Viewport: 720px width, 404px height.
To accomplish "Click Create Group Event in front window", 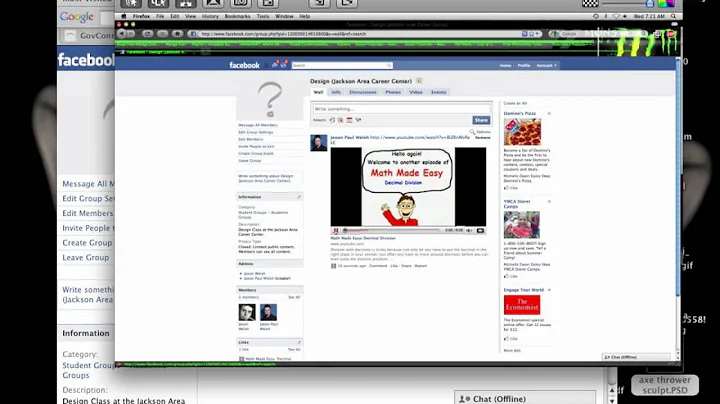I will point(256,153).
